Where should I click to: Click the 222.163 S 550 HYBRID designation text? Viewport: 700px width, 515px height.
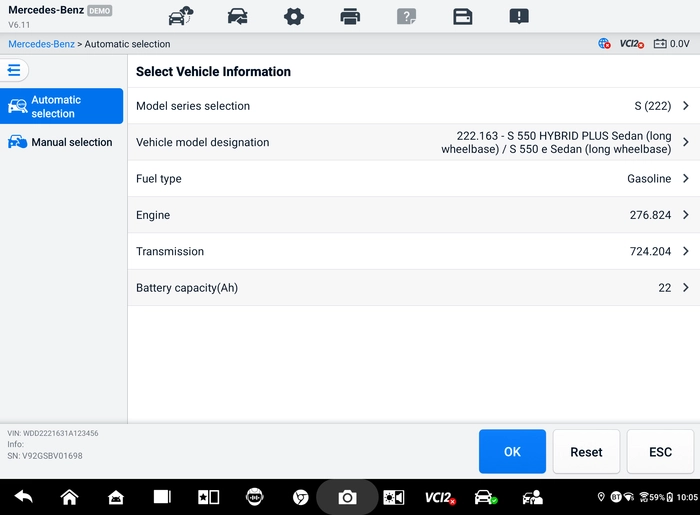click(556, 142)
